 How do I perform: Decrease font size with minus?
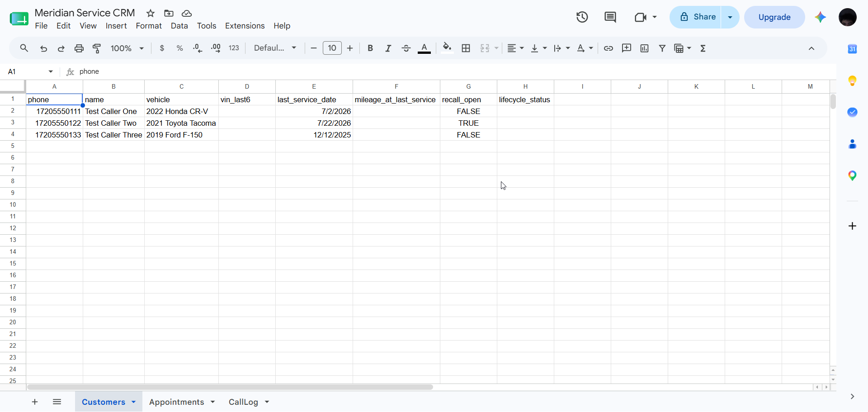tap(314, 48)
